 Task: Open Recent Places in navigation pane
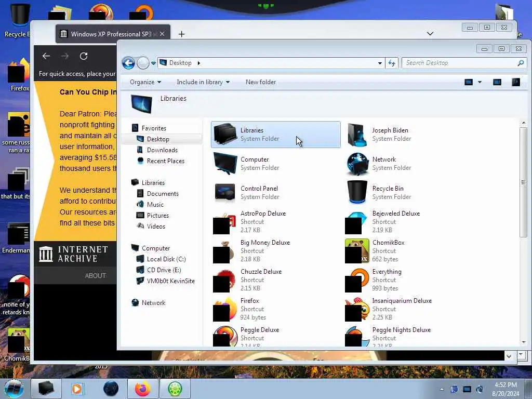pos(165,161)
